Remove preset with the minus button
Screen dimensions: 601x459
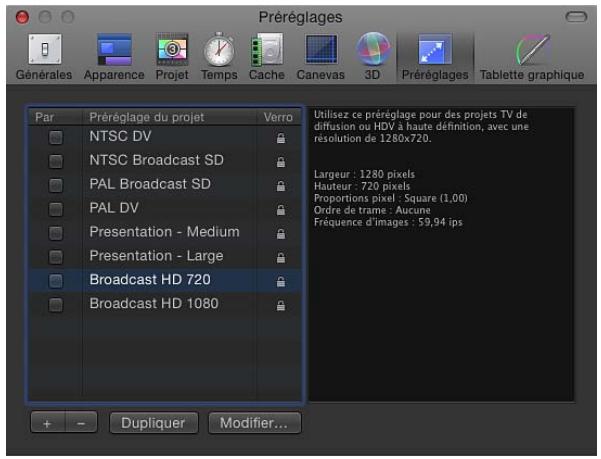[81, 423]
